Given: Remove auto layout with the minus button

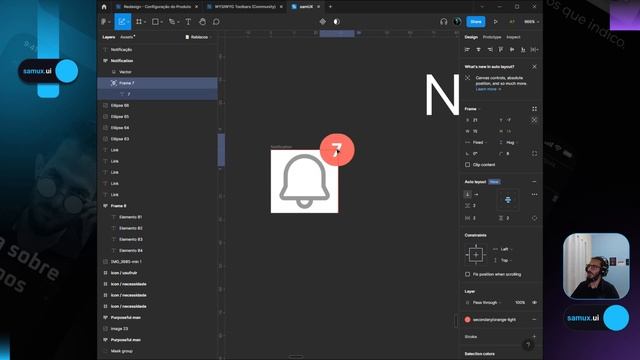Looking at the screenshot, I should [x=534, y=182].
